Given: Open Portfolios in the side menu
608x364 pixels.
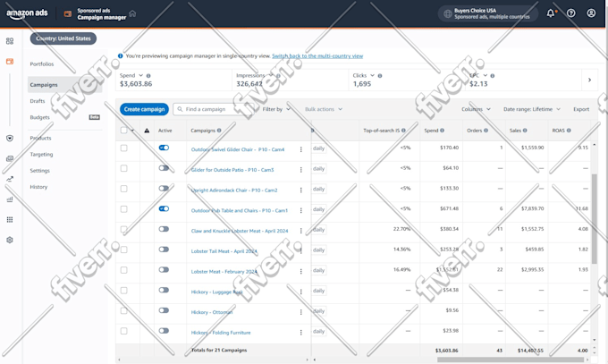Looking at the screenshot, I should click(x=42, y=64).
